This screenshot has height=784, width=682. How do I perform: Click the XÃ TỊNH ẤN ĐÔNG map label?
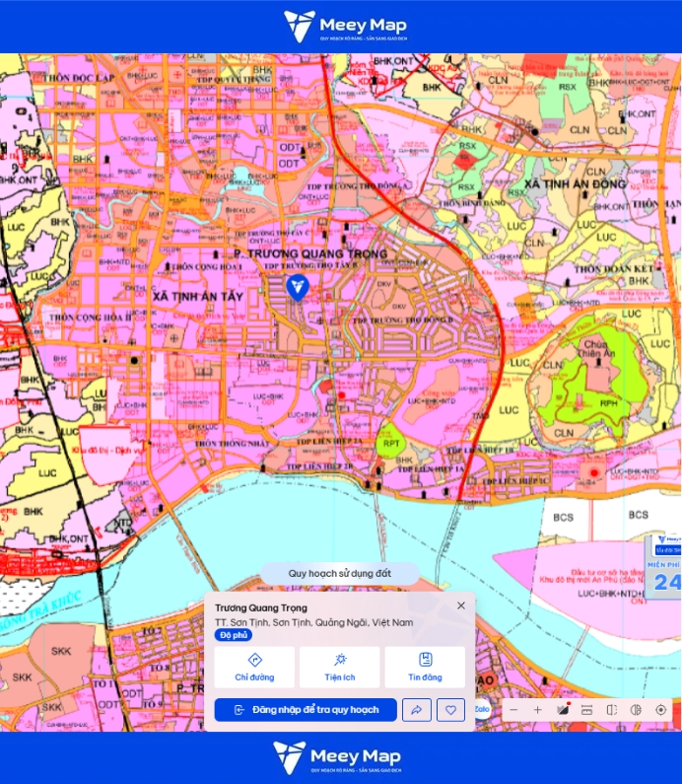(576, 184)
